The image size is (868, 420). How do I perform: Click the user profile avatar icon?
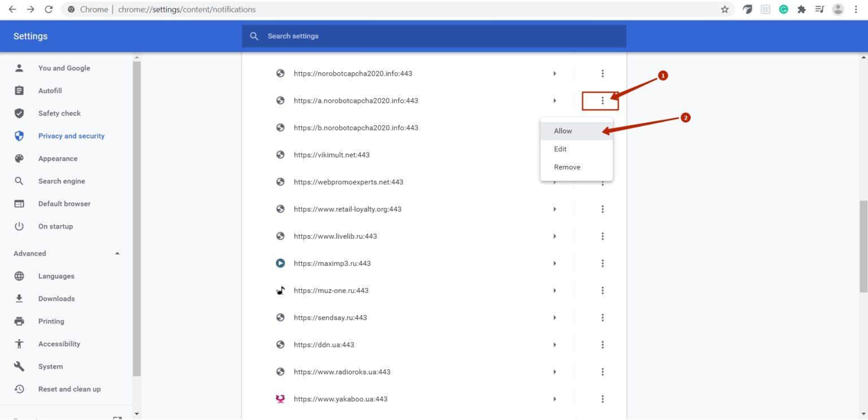click(x=838, y=10)
